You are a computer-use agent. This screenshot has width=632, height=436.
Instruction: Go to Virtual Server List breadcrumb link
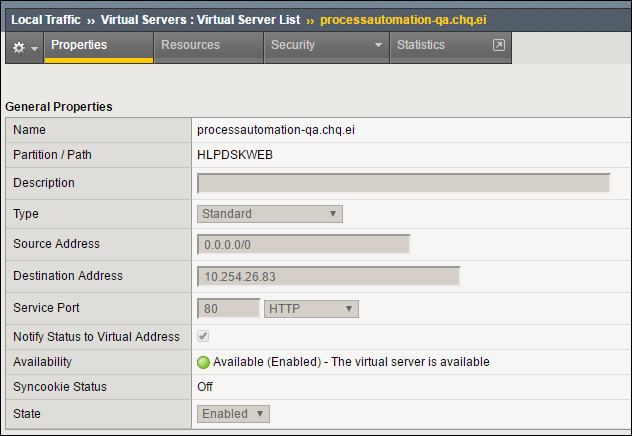point(200,20)
